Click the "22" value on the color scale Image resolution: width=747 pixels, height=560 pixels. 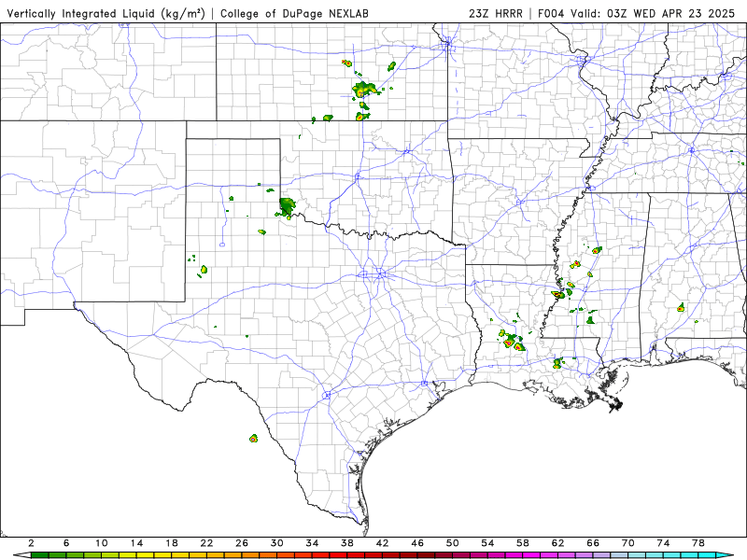click(x=206, y=543)
